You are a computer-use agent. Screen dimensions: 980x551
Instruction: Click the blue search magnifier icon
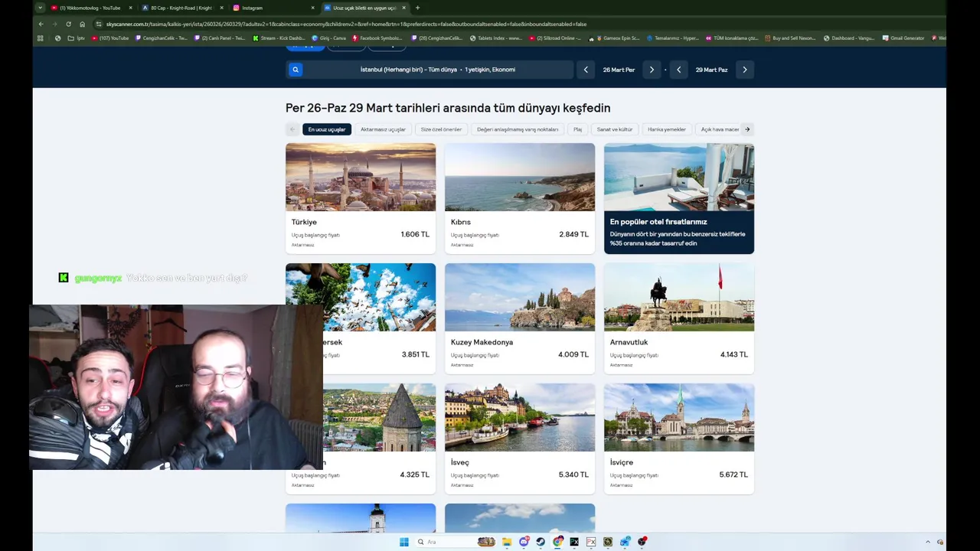(x=296, y=70)
